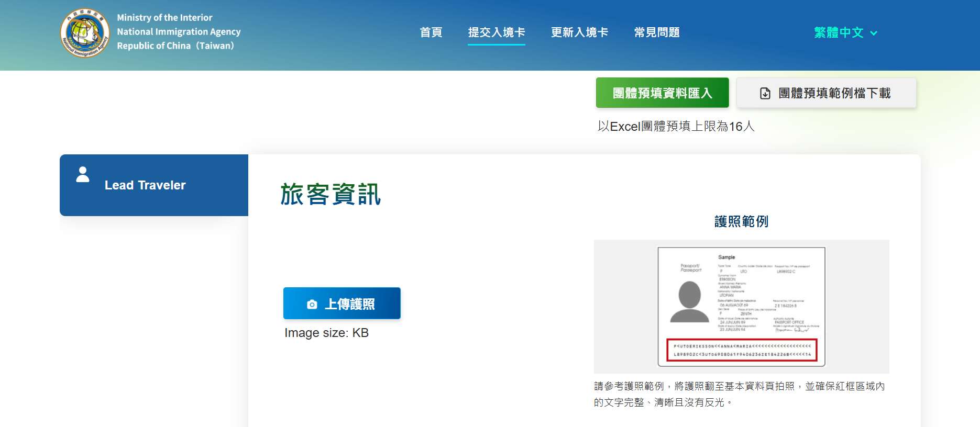Open the 首頁 home menu item
980x427 pixels.
tap(431, 32)
